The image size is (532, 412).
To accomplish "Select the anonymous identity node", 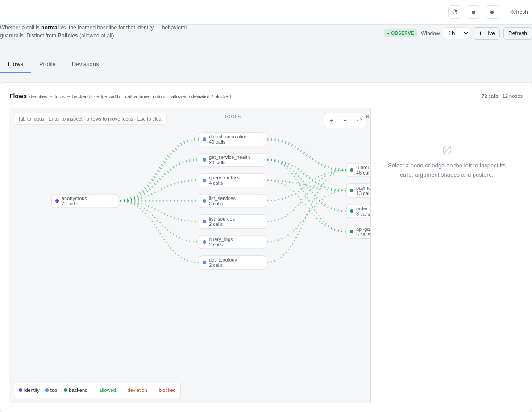I will (x=85, y=201).
